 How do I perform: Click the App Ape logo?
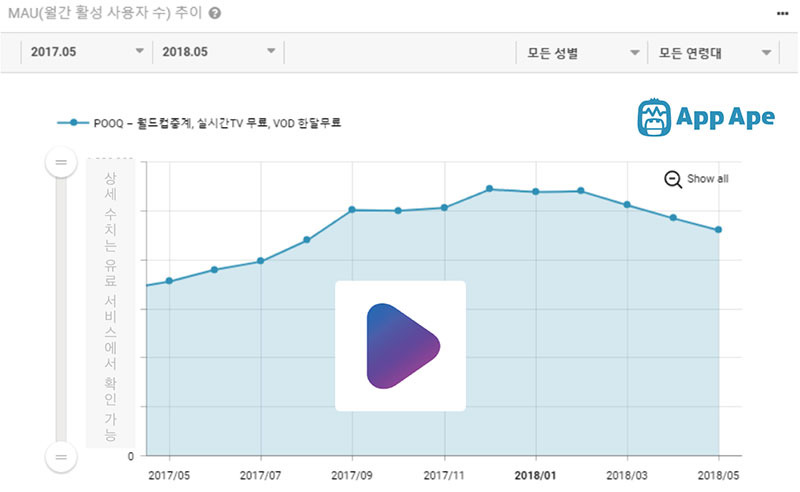[x=706, y=117]
